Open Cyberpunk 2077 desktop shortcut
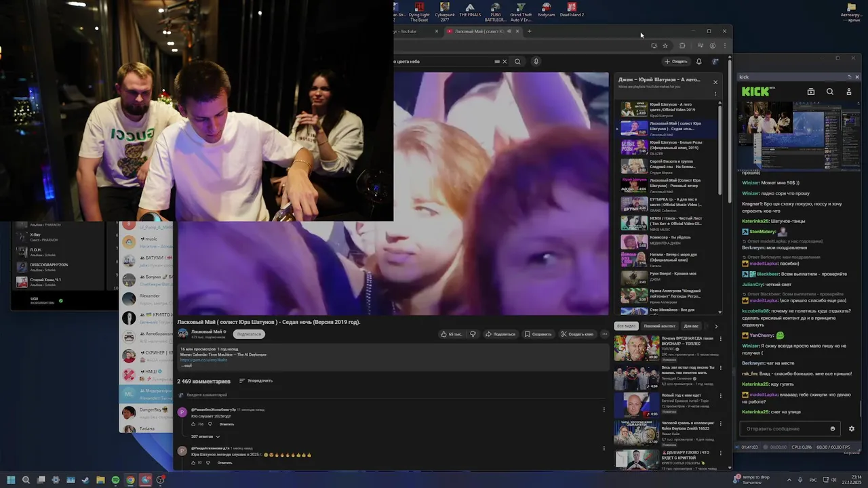The image size is (868, 488). click(445, 11)
